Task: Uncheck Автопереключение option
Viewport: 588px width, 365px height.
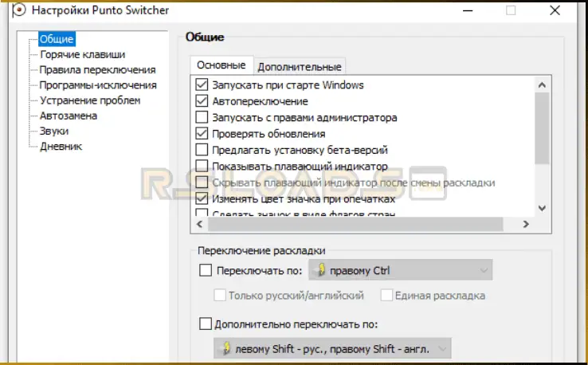Action: [x=202, y=101]
